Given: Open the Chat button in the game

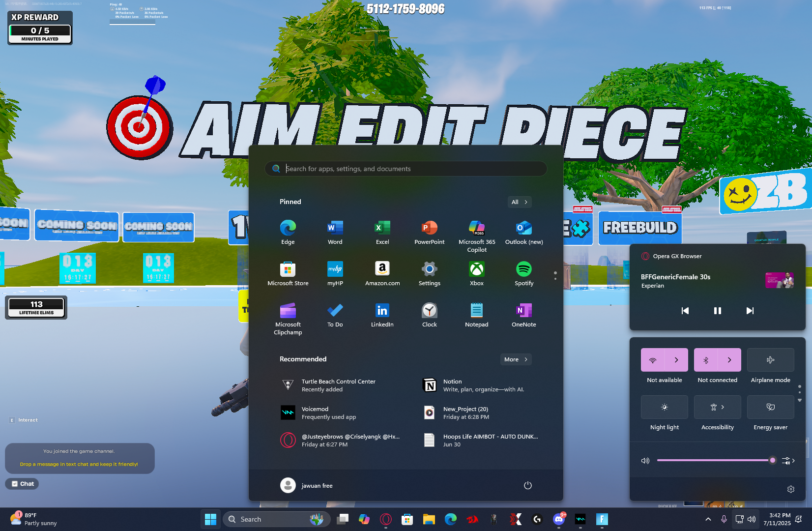Looking at the screenshot, I should pos(22,484).
